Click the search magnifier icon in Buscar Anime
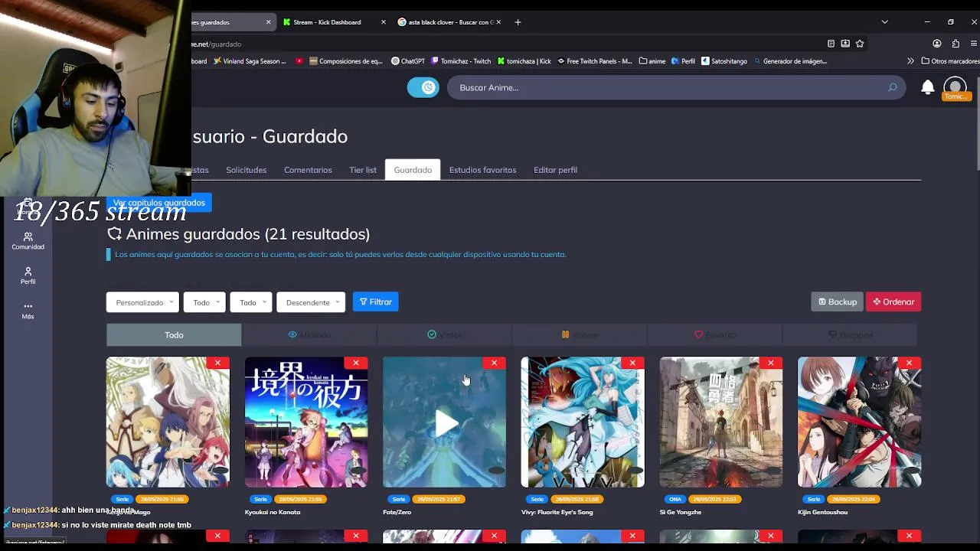This screenshot has width=980, height=551. 892,87
